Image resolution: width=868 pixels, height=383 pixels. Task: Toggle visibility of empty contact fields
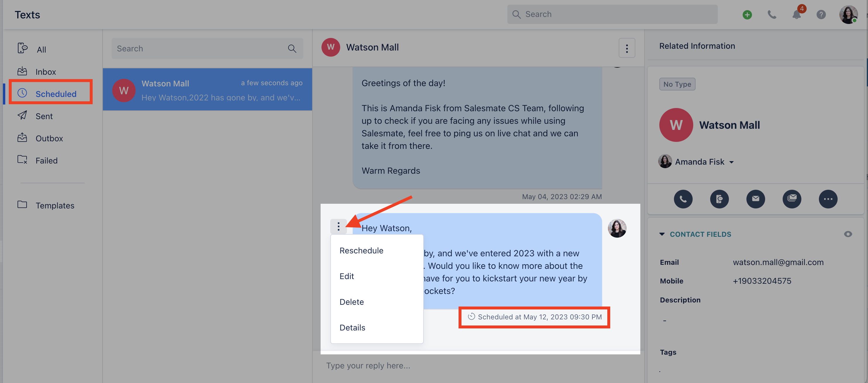(848, 234)
